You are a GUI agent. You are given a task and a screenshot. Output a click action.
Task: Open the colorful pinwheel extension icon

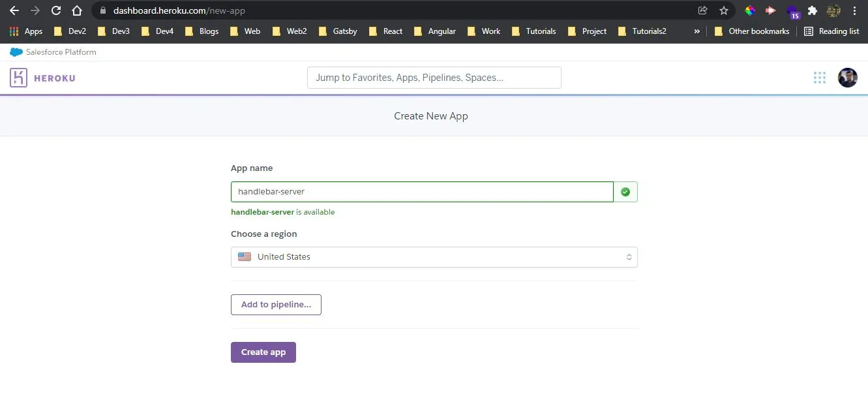[x=750, y=10]
